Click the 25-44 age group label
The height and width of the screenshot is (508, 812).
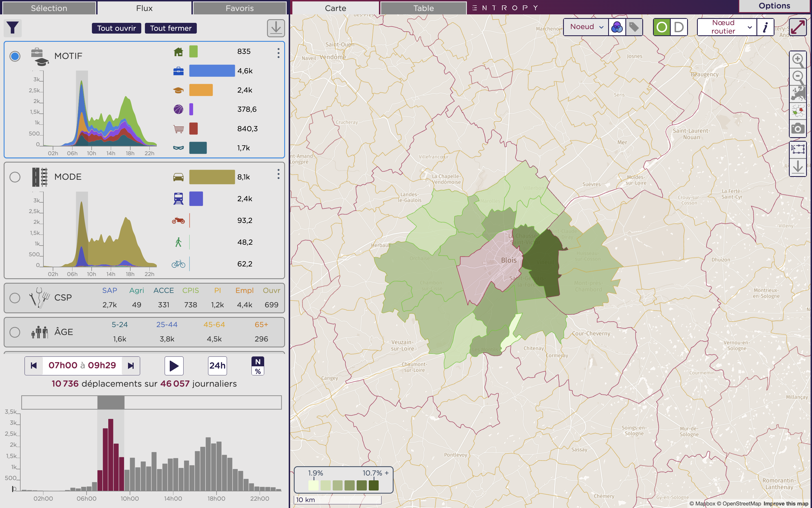(167, 325)
